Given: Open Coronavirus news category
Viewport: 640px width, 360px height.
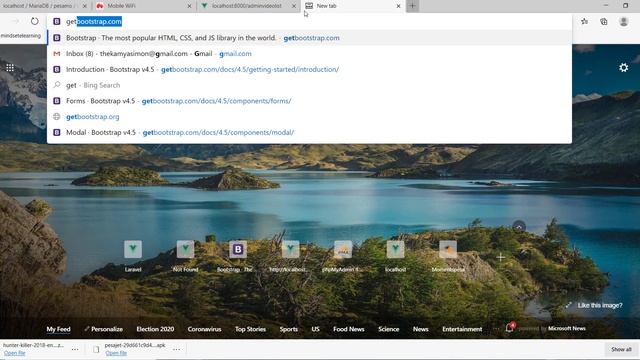Looking at the screenshot, I should click(204, 329).
